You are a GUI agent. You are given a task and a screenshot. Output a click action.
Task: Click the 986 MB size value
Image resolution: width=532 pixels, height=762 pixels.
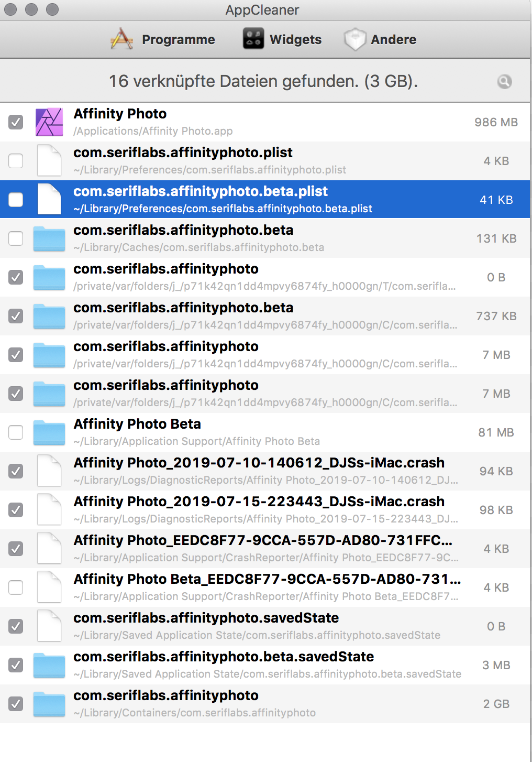496,122
